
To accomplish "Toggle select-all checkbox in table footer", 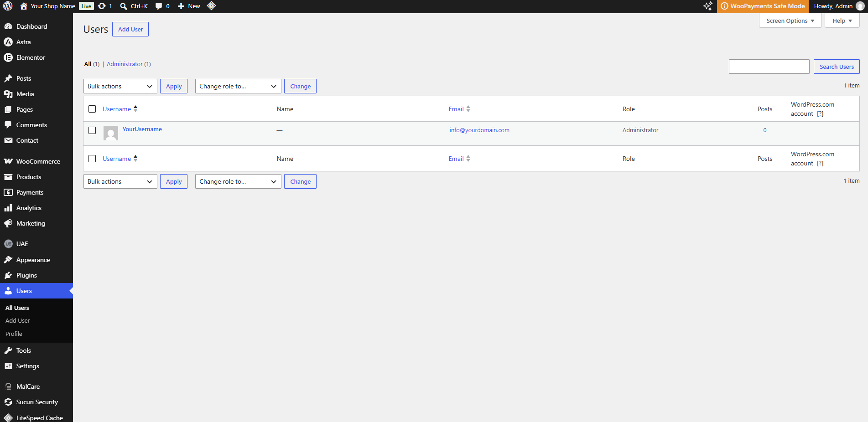I will click(x=92, y=159).
